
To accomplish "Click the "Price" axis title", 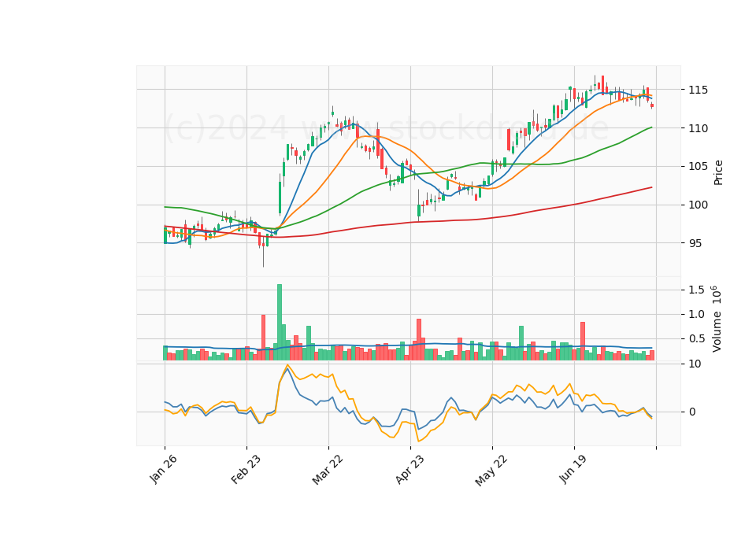I will click(718, 172).
